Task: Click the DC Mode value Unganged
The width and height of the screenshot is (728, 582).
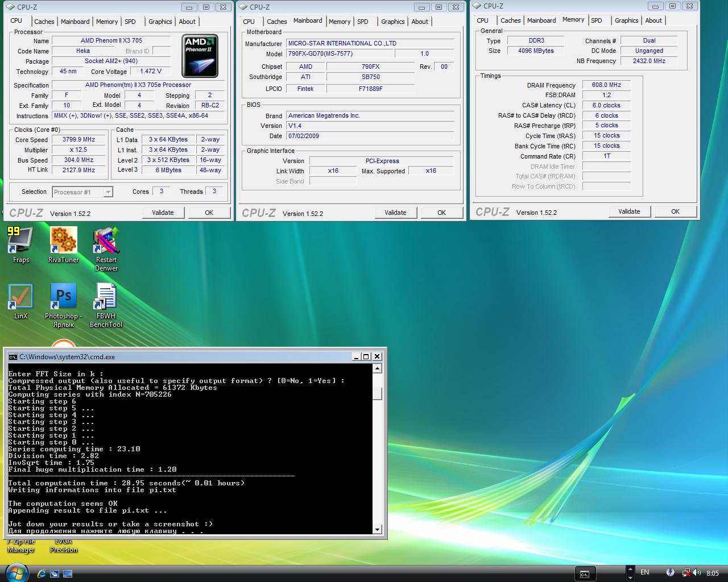Action: [x=649, y=51]
